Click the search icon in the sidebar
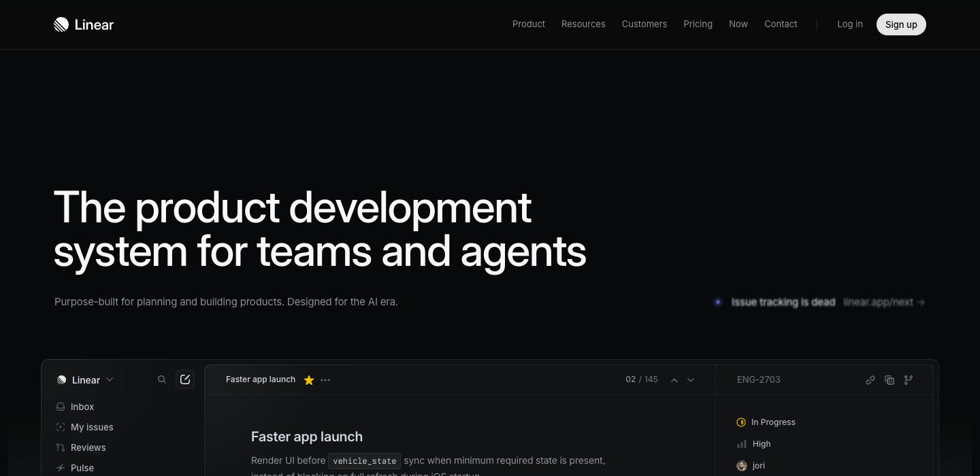The width and height of the screenshot is (980, 476). tap(162, 379)
